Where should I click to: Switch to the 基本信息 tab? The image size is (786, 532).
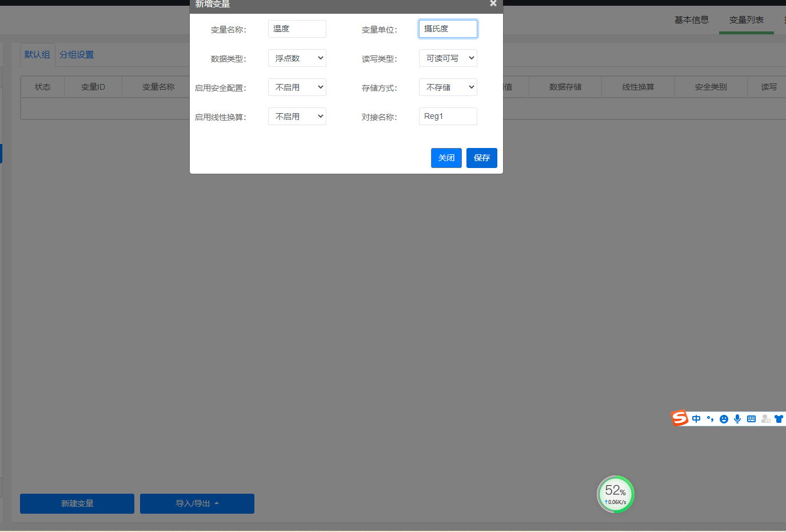692,20
